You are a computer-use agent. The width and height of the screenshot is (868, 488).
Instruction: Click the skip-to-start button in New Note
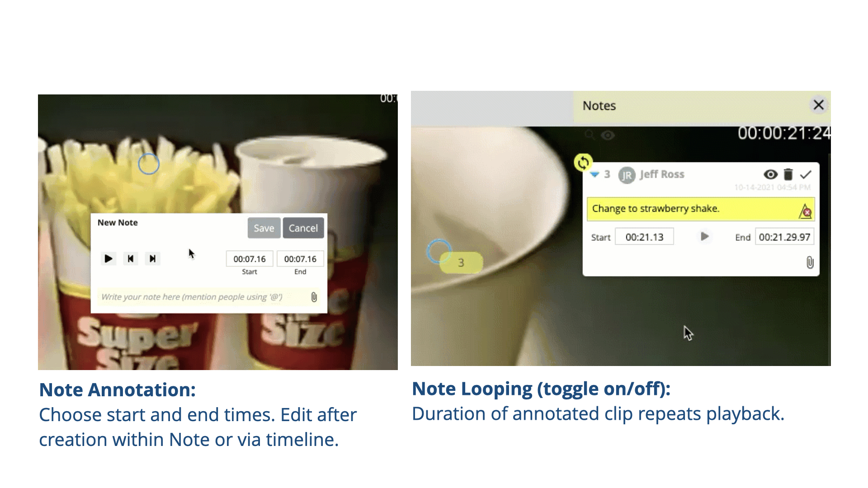(130, 258)
